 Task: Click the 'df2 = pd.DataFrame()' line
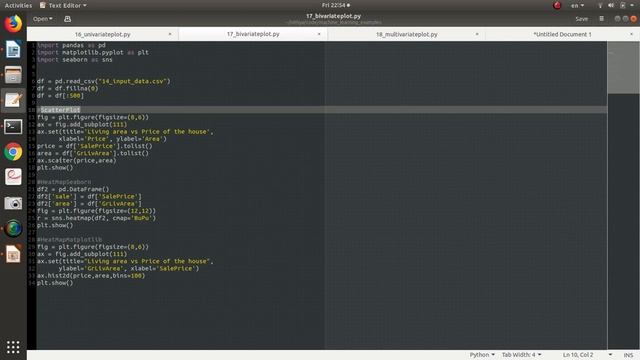[x=73, y=189]
